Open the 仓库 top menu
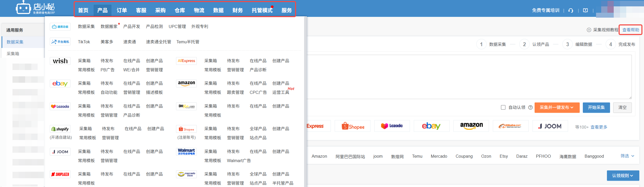This screenshot has width=644, height=187. pyautogui.click(x=180, y=10)
